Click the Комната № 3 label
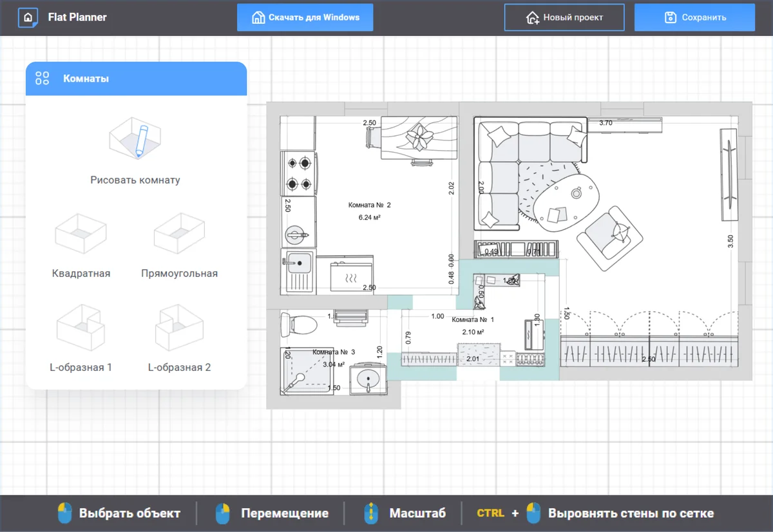773x532 pixels. point(334,352)
